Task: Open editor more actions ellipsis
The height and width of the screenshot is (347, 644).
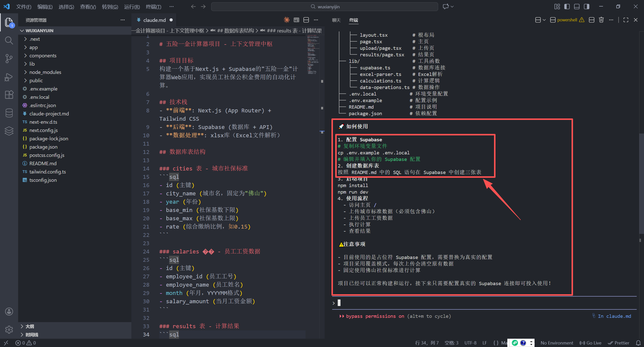Action: click(x=316, y=20)
